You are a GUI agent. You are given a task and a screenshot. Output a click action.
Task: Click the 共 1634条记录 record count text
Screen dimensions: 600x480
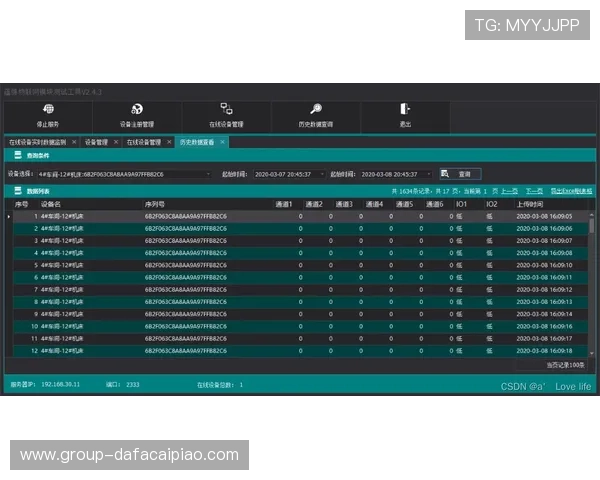click(x=412, y=191)
